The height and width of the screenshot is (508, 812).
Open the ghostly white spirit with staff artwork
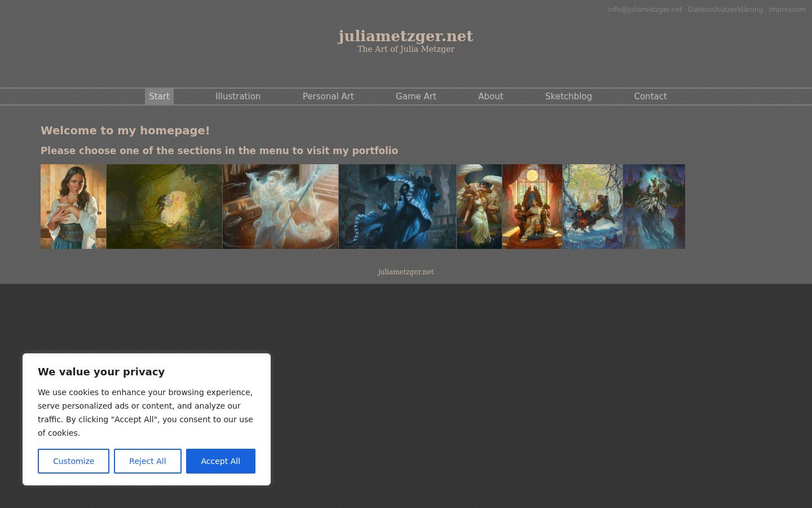(x=280, y=207)
